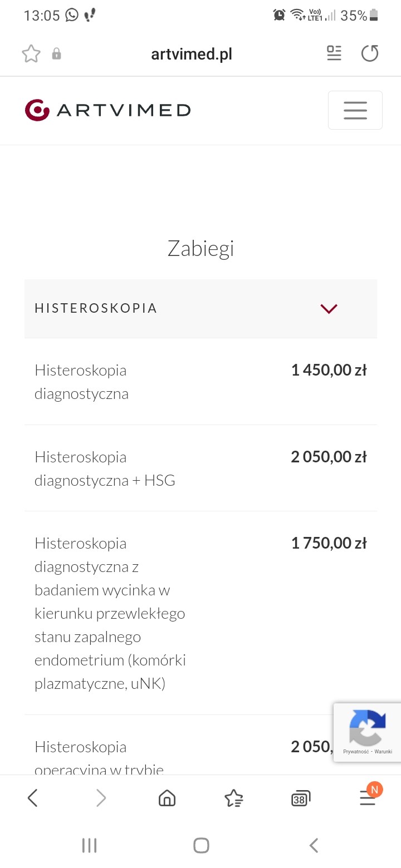Image resolution: width=401 pixels, height=868 pixels.
Task: Tap the artvimed.pl address bar
Action: 192,54
